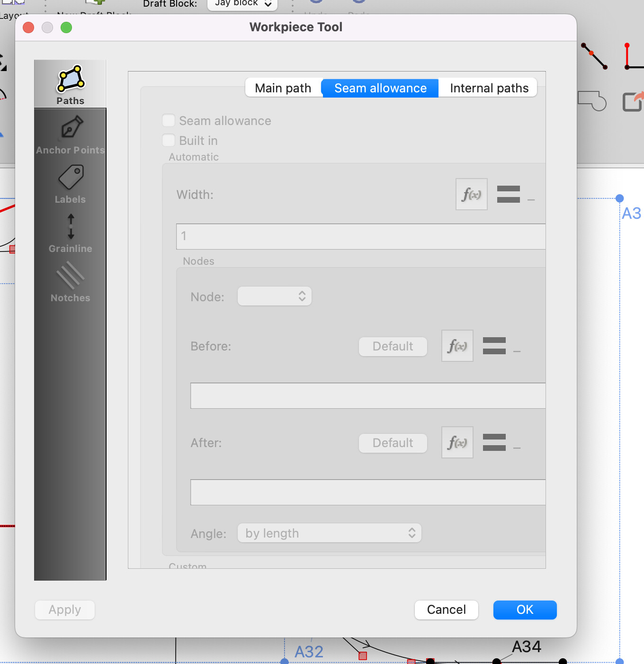Viewport: 644px width, 664px height.
Task: Open the Grainline section
Action: pyautogui.click(x=70, y=232)
